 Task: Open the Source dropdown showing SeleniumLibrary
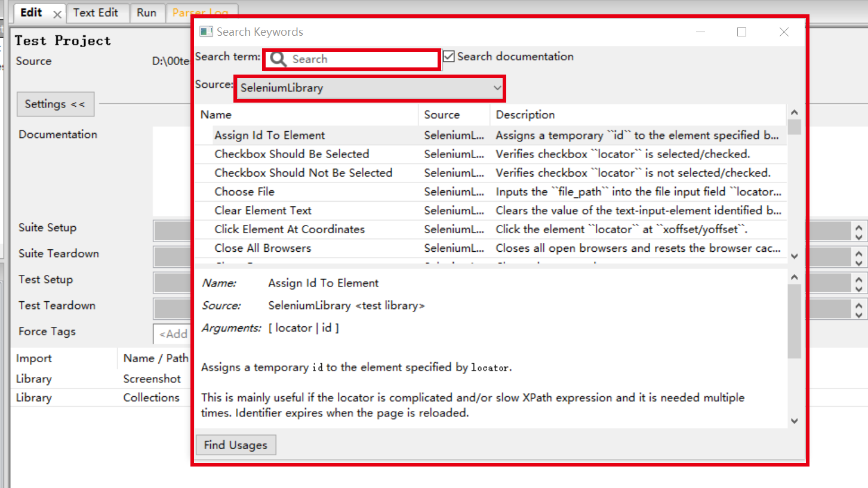click(370, 88)
